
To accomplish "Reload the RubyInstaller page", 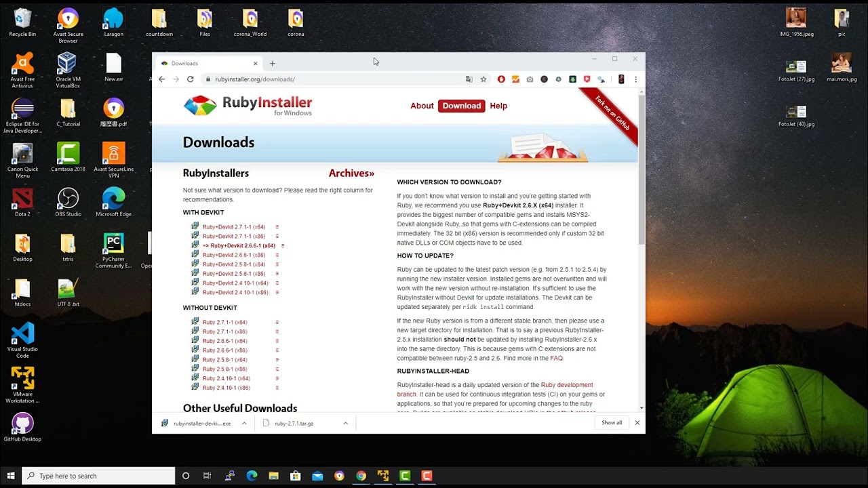I will click(x=191, y=79).
